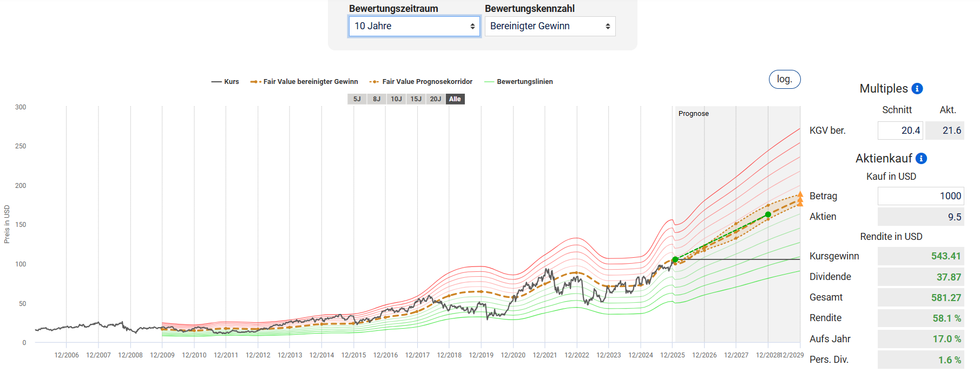Open the Bewertungskennzahl dropdown
The width and height of the screenshot is (980, 378).
click(x=550, y=26)
